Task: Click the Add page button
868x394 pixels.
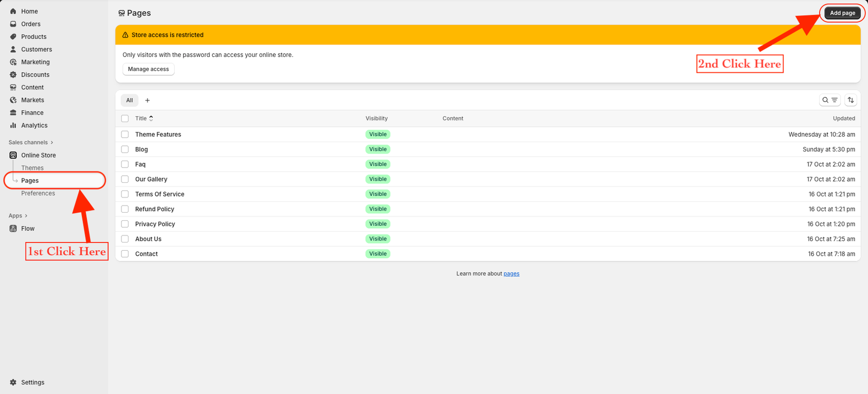Action: (842, 13)
